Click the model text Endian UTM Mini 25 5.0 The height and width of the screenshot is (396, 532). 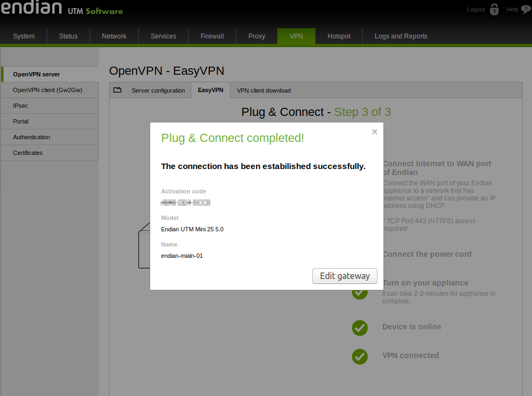pos(193,230)
